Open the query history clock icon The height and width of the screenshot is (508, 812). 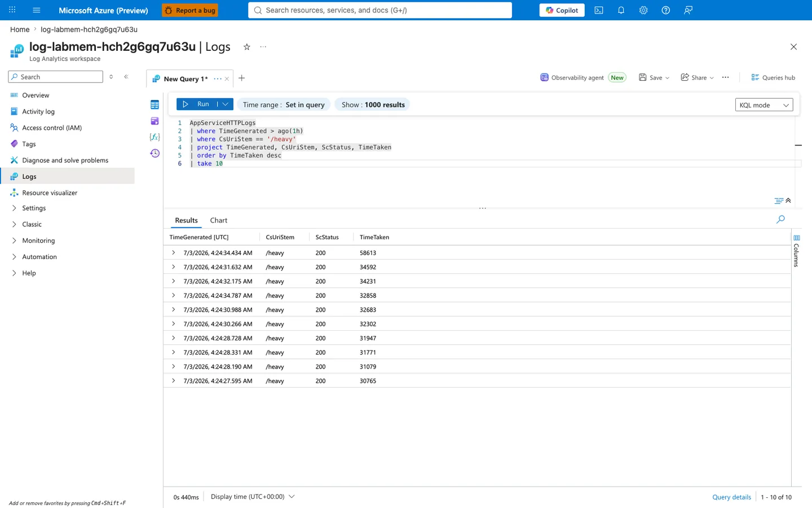pos(155,153)
